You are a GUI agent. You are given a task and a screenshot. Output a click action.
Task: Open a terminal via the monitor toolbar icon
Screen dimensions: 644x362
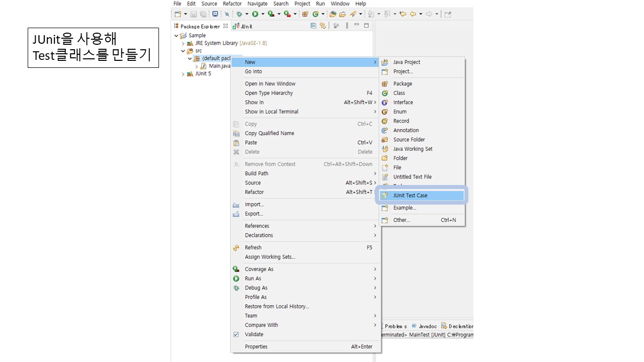click(215, 14)
